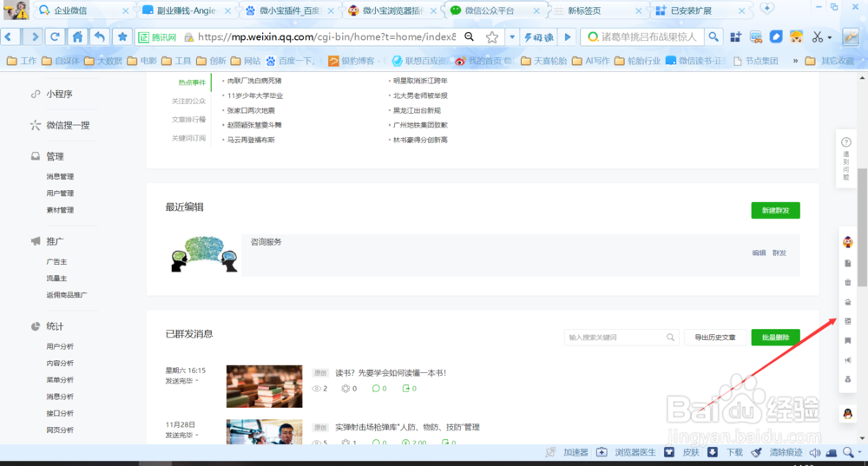Image resolution: width=868 pixels, height=466 pixels.
Task: Open the 工作 bookmarks folder
Action: (x=22, y=61)
